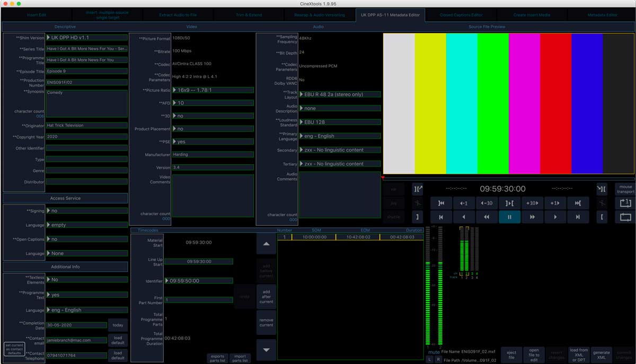Viewport: 636px width, 364px height.
Task: Open the Picture Ratio 16x9 dropdown
Action: (213, 90)
